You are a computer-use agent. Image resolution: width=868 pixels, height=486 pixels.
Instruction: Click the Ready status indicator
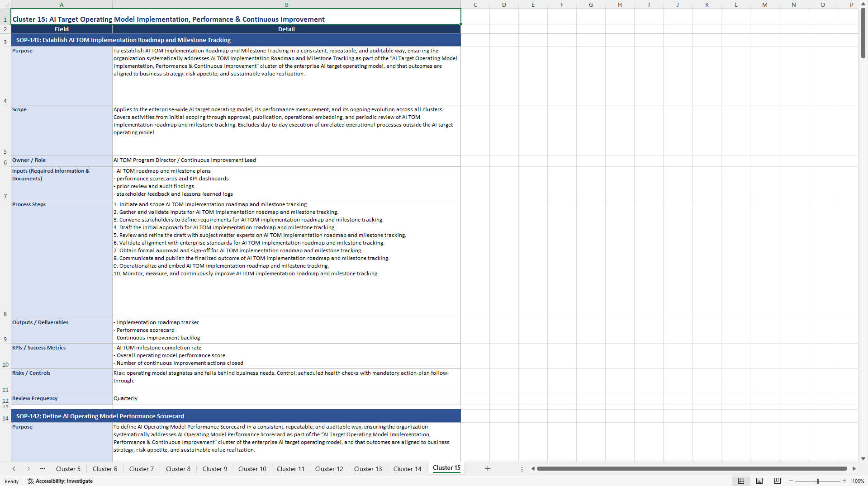point(12,481)
